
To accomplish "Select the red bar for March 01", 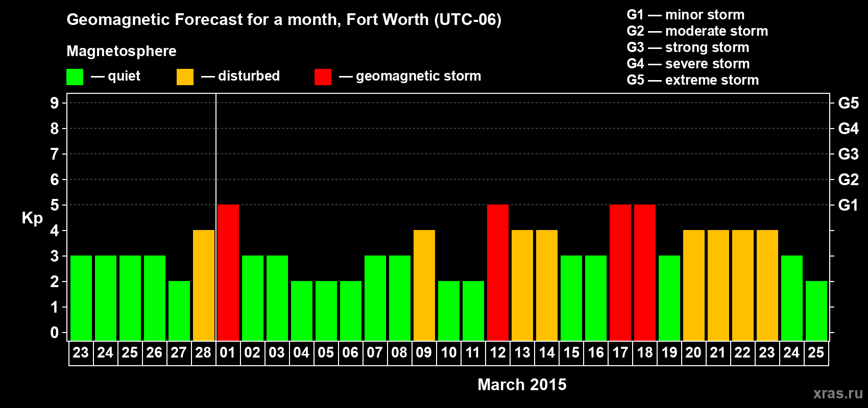I will tap(228, 272).
